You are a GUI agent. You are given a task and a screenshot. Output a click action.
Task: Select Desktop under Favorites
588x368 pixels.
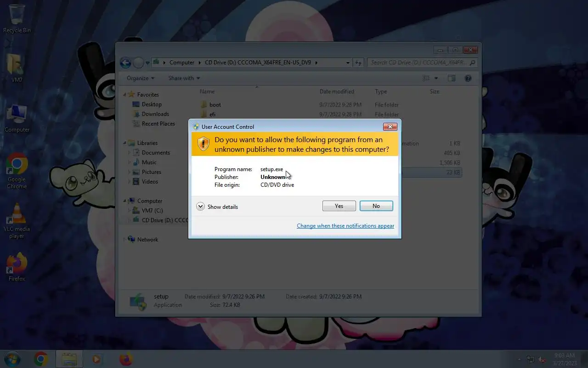tap(152, 104)
